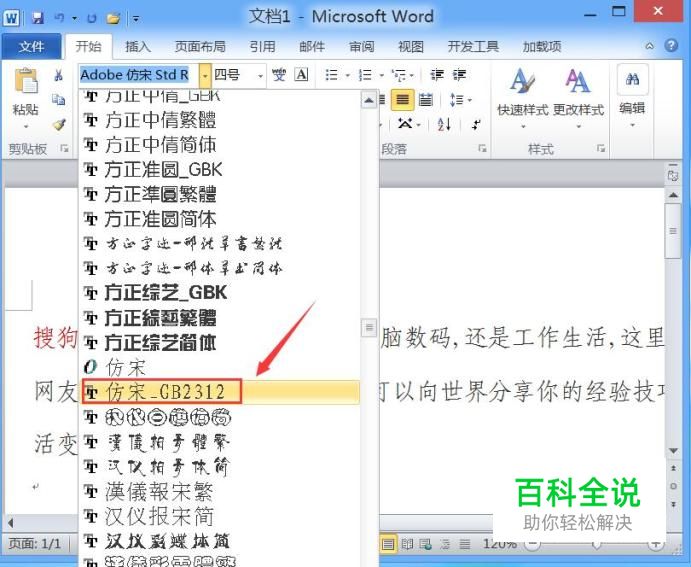
Task: Select font 方正综艺简体 in list
Action: [x=219, y=342]
